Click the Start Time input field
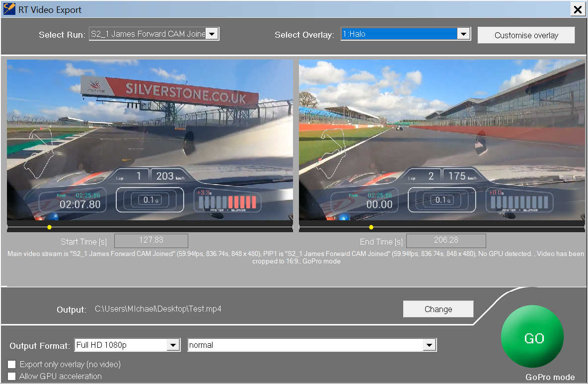Image resolution: width=588 pixels, height=384 pixels. point(151,241)
